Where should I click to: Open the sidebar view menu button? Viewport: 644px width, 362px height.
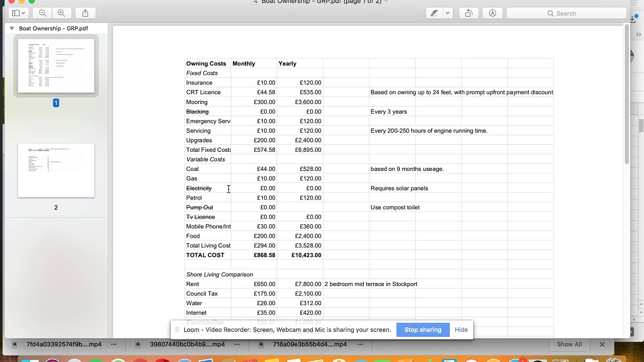tap(19, 13)
